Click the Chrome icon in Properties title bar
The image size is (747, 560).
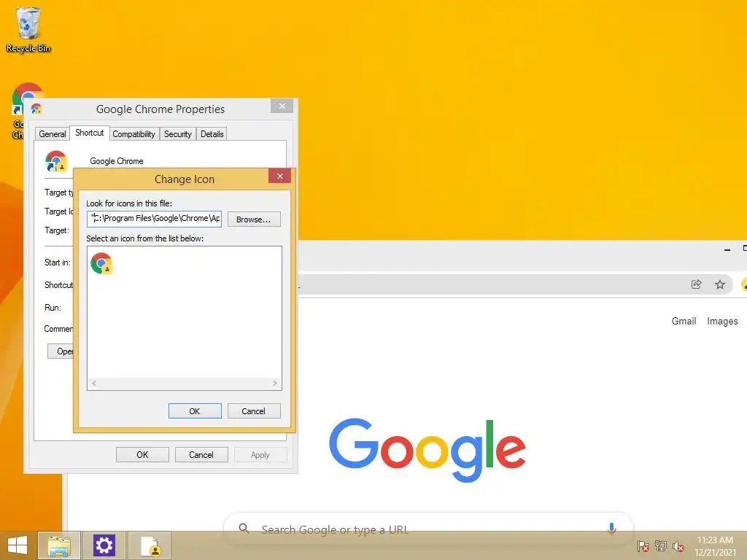36,109
